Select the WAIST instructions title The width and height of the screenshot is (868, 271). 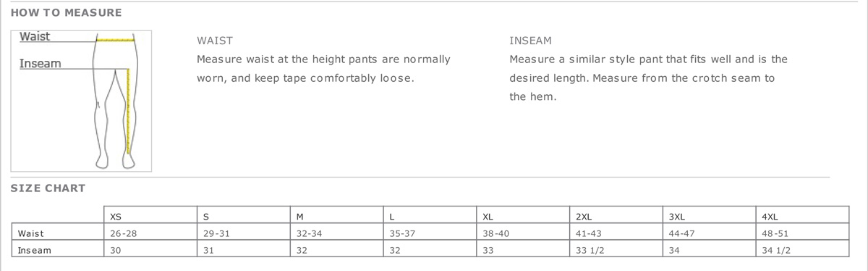215,41
